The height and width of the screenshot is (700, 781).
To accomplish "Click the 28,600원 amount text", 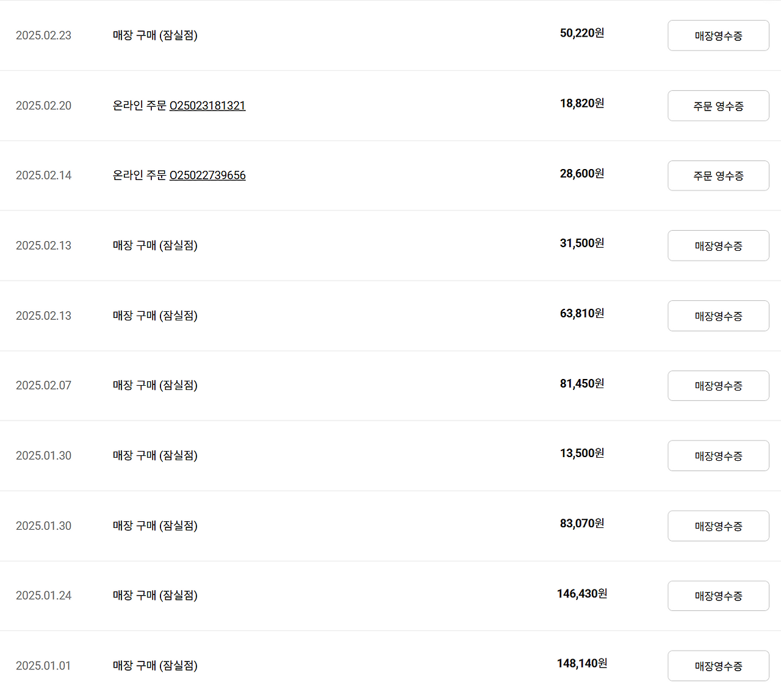I will click(x=582, y=173).
